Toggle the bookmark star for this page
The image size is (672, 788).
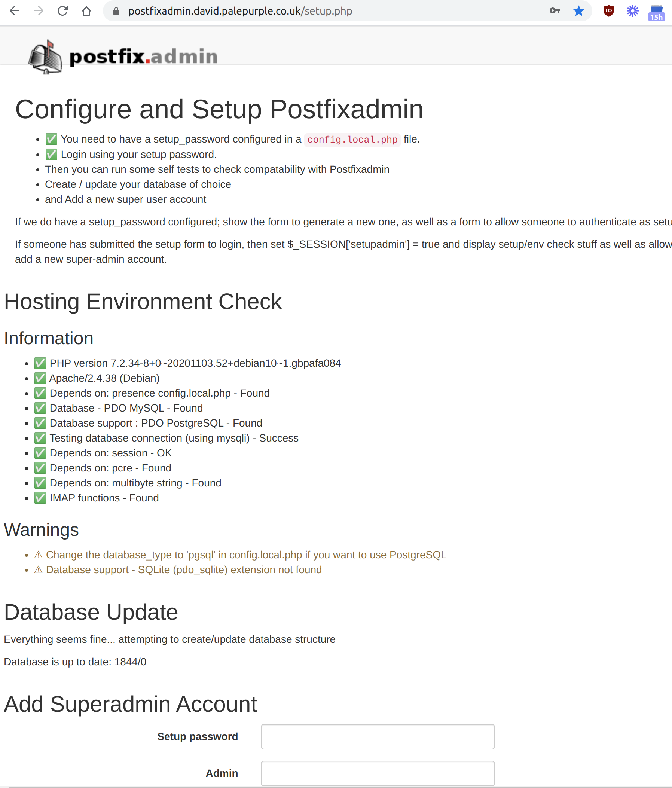578,11
